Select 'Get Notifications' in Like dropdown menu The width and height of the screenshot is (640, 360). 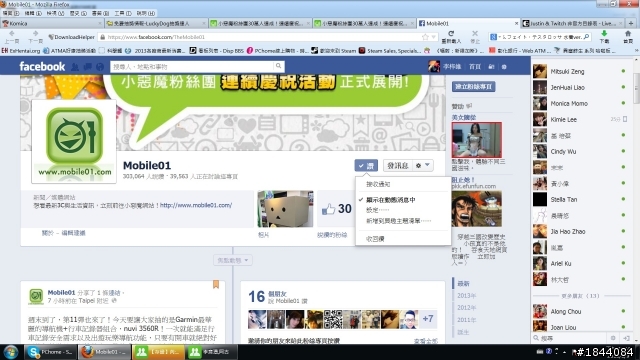(378, 184)
